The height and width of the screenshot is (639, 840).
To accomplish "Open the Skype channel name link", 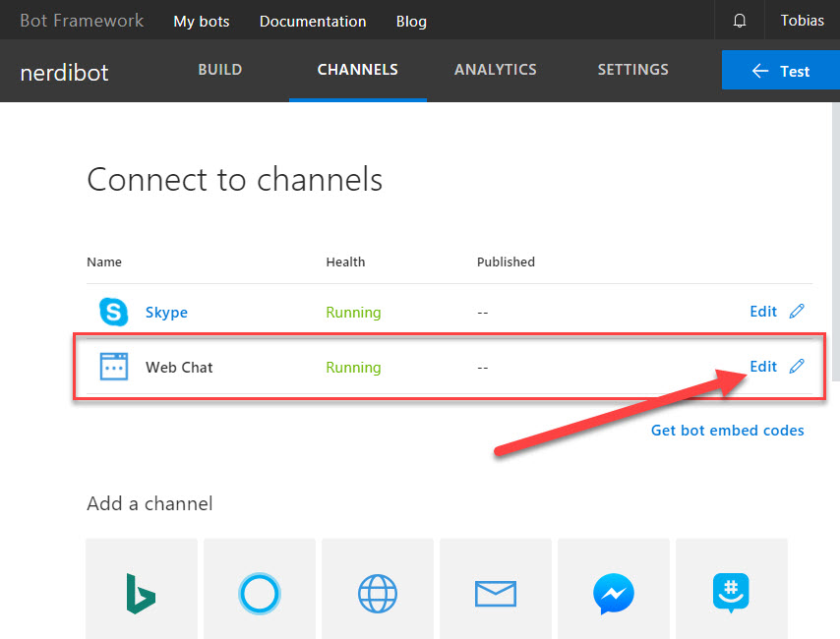I will (x=166, y=313).
